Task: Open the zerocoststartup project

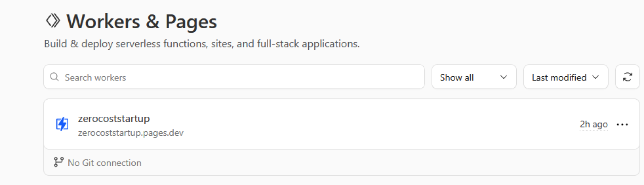Action: tap(114, 119)
